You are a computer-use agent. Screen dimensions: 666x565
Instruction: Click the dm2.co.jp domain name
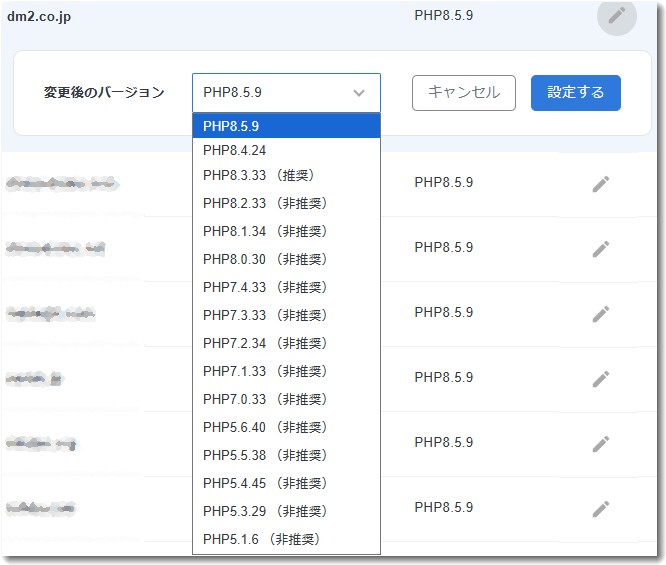point(39,17)
